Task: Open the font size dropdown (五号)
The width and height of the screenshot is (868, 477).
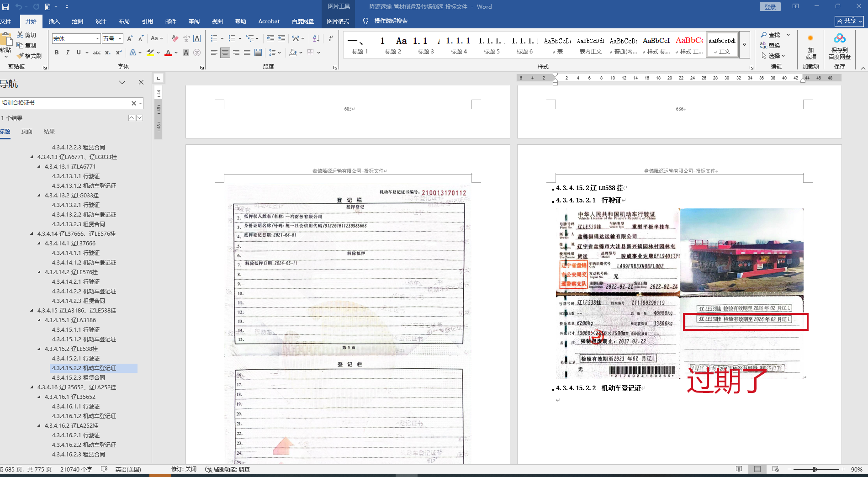Action: pyautogui.click(x=120, y=39)
